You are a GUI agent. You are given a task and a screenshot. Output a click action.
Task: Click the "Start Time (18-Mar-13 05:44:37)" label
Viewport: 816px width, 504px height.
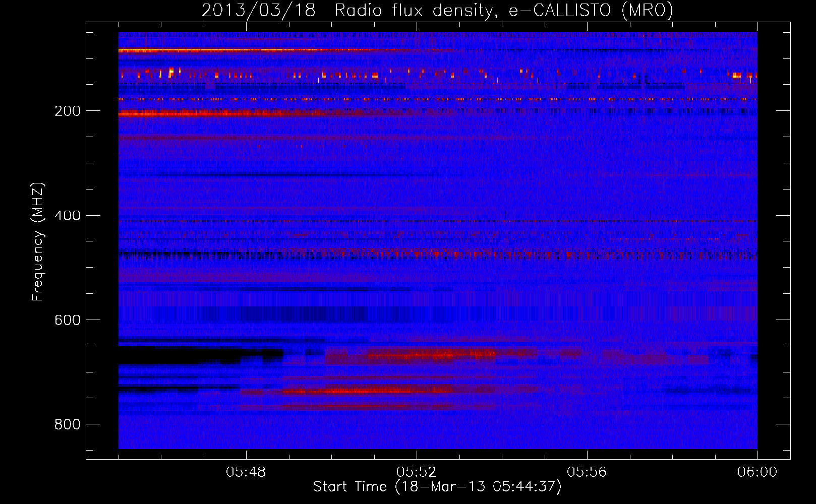(437, 487)
